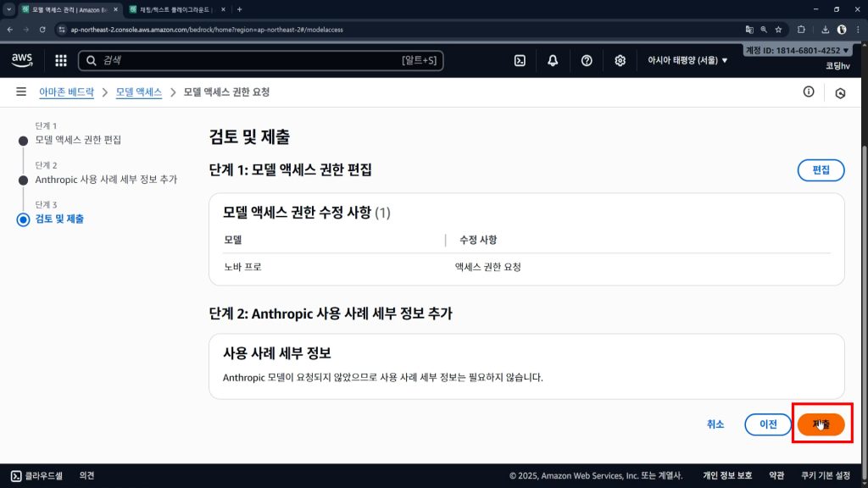This screenshot has height=488, width=868.
Task: Open the 개인 정보 보호 footer link
Action: click(x=726, y=476)
